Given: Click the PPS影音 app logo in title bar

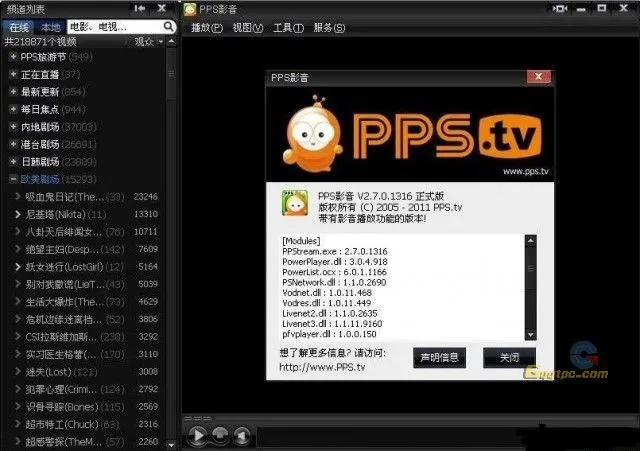Looking at the screenshot, I should point(190,9).
